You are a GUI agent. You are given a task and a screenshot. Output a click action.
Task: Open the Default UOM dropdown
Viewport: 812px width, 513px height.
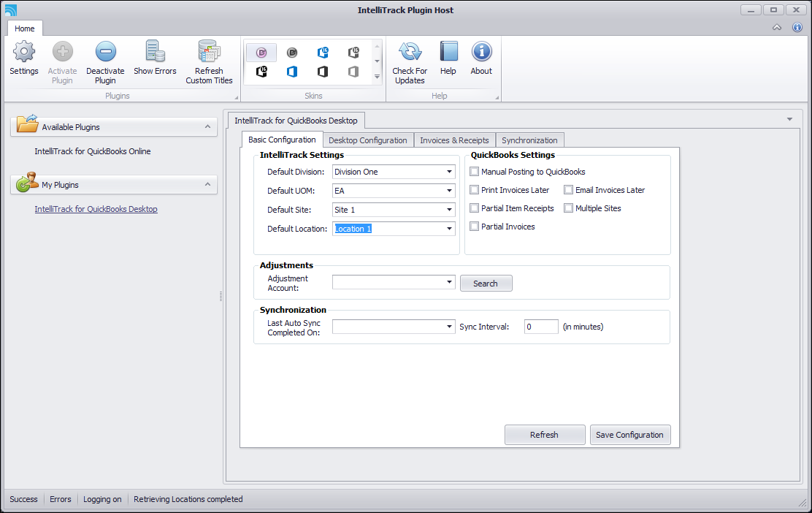click(x=449, y=191)
